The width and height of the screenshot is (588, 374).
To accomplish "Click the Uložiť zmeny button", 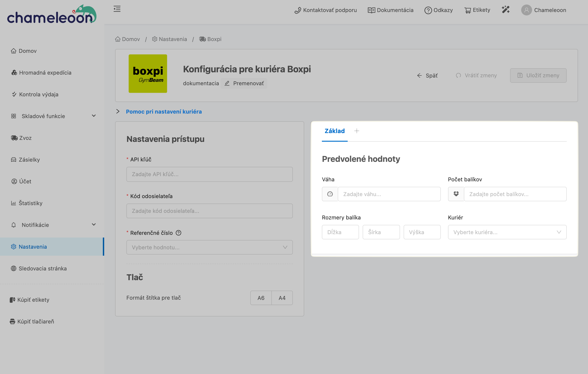I will 538,75.
